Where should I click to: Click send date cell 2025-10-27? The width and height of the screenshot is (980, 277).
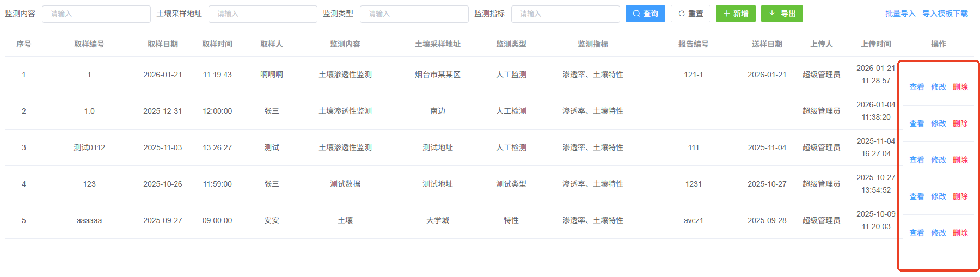[x=767, y=184]
